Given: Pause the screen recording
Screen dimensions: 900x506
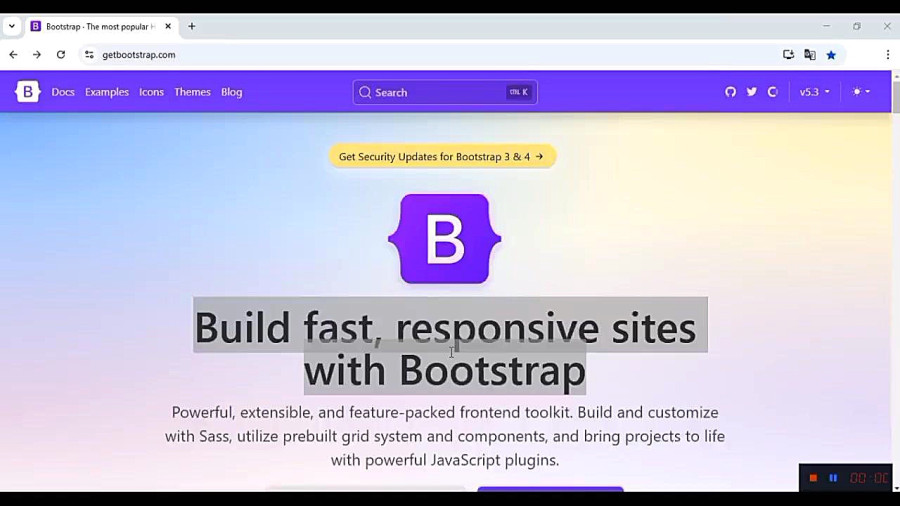Looking at the screenshot, I should click(833, 478).
